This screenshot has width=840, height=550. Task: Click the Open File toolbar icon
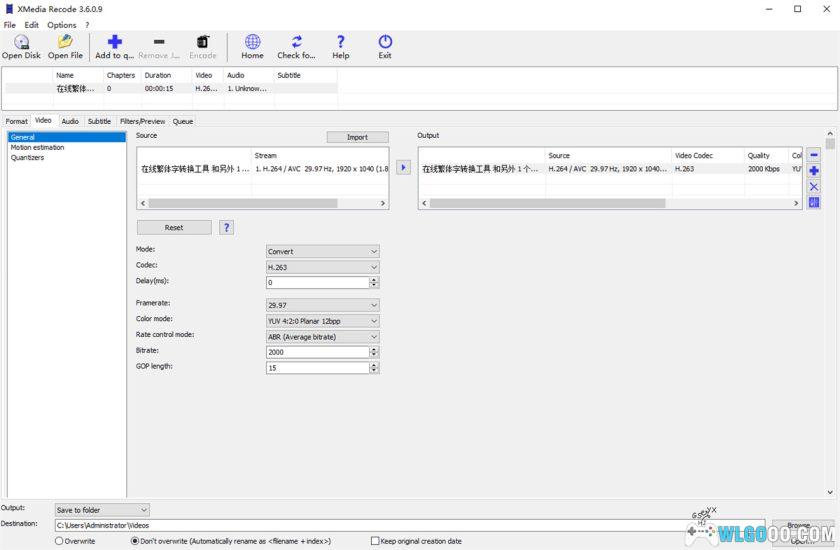click(x=65, y=47)
